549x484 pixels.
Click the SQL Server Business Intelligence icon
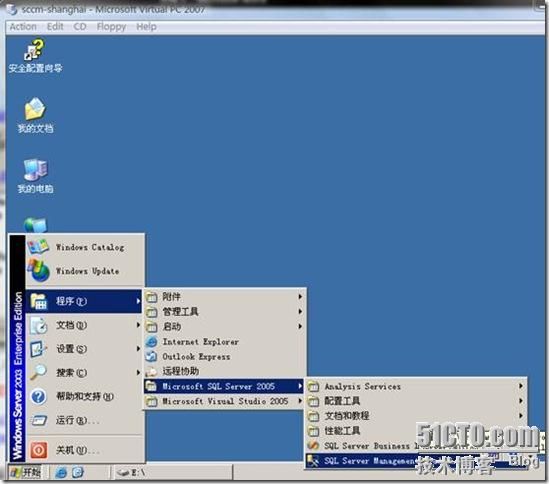313,446
